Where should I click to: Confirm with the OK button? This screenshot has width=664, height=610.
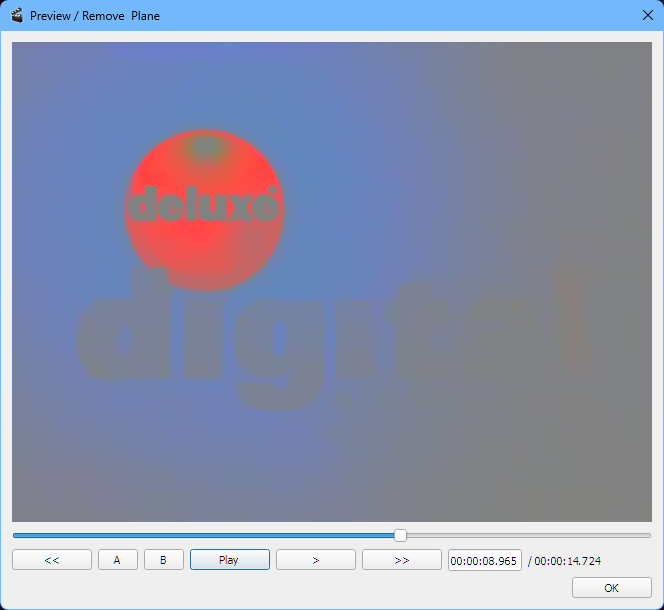611,588
